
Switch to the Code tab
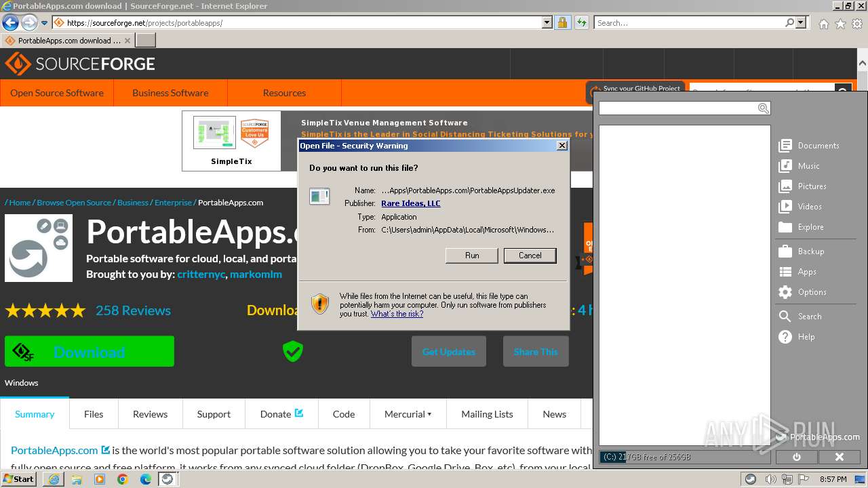[344, 414]
